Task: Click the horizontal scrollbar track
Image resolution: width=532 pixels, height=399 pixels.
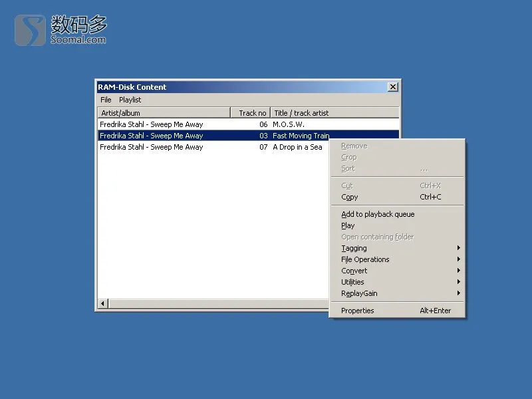Action: 219,304
